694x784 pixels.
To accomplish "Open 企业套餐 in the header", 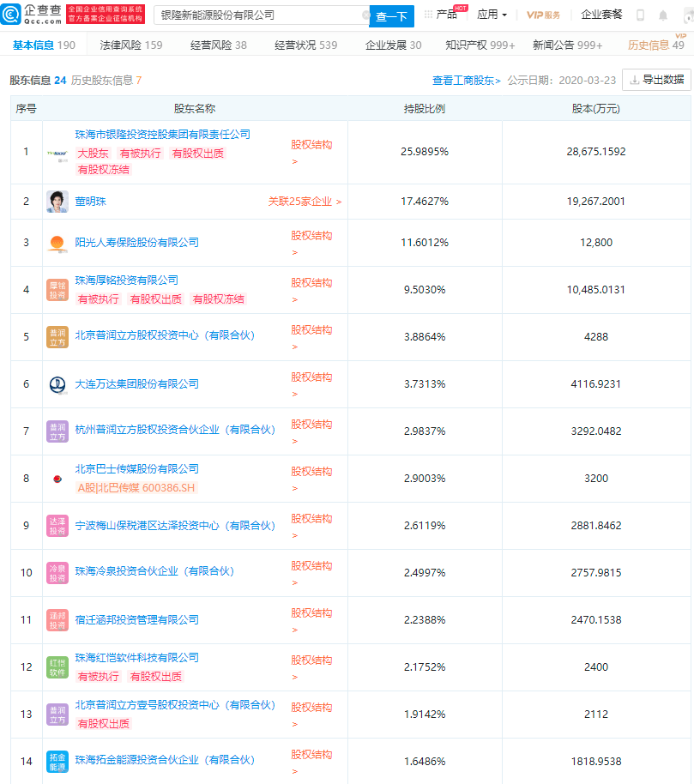I will pos(601,15).
